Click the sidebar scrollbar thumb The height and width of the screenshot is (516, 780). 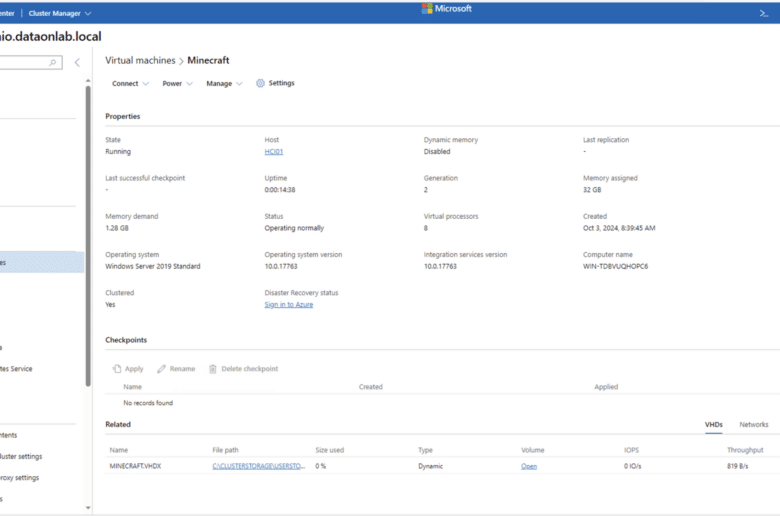(88, 236)
